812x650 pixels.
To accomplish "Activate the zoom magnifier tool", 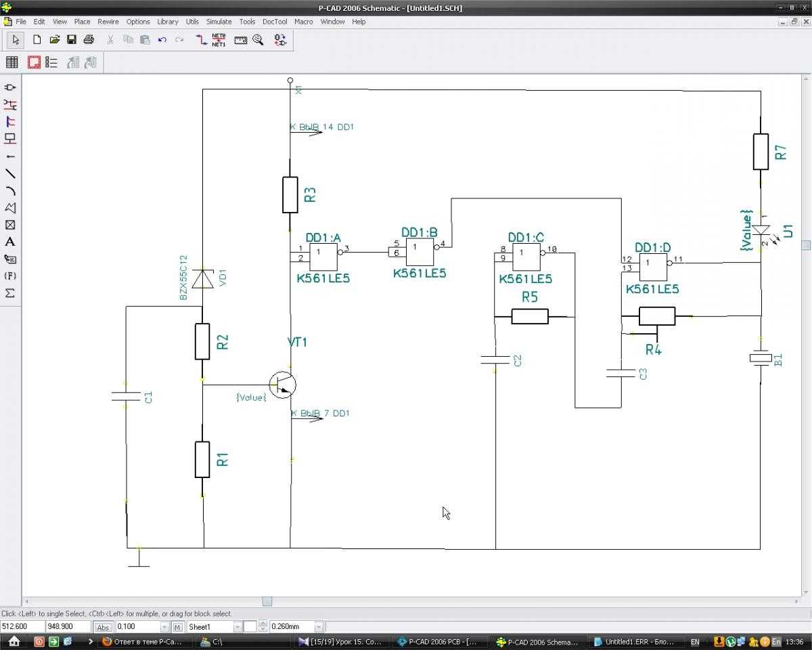I will point(258,40).
